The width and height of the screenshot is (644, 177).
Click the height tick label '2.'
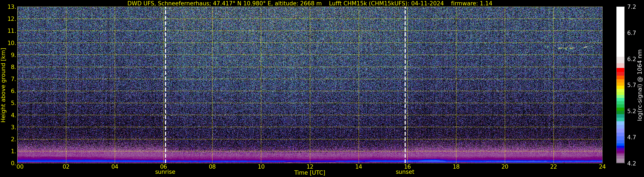[13, 139]
